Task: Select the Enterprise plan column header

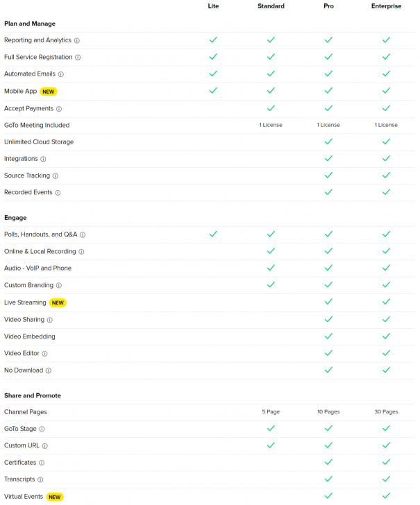Action: point(386,6)
